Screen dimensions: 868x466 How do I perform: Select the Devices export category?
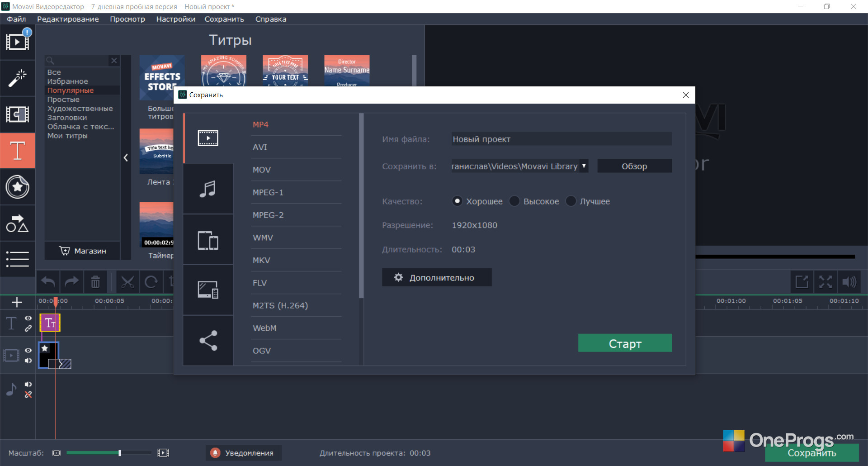208,239
